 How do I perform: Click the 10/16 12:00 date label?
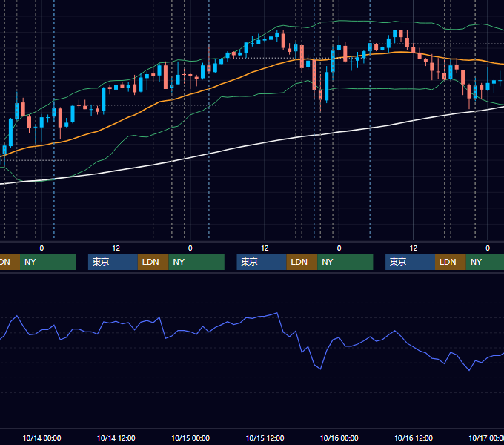click(x=414, y=438)
